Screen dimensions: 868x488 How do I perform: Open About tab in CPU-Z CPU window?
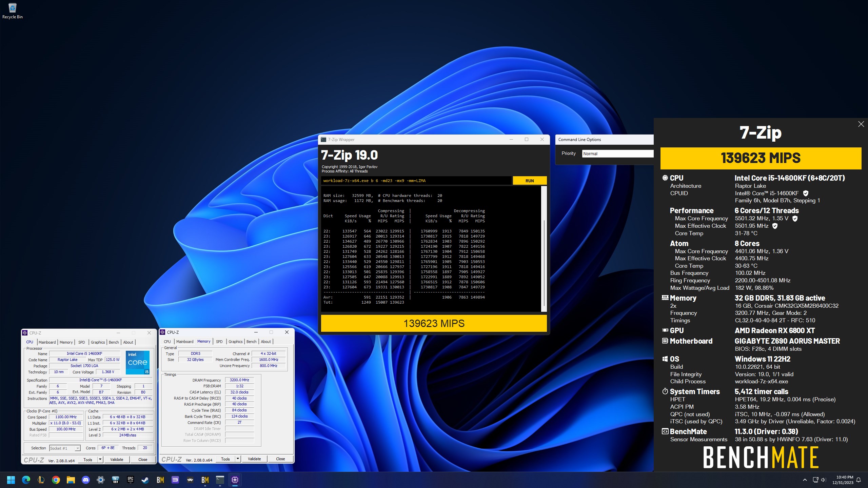tap(128, 342)
